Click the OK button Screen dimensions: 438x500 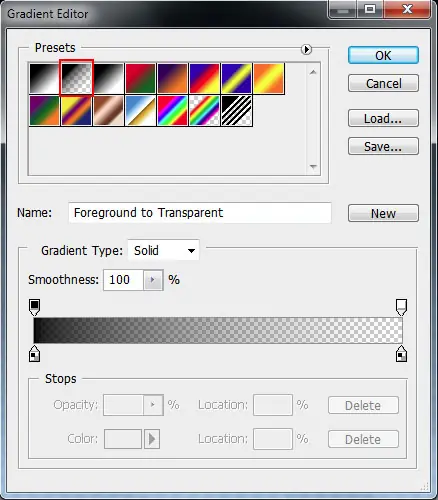click(x=383, y=55)
